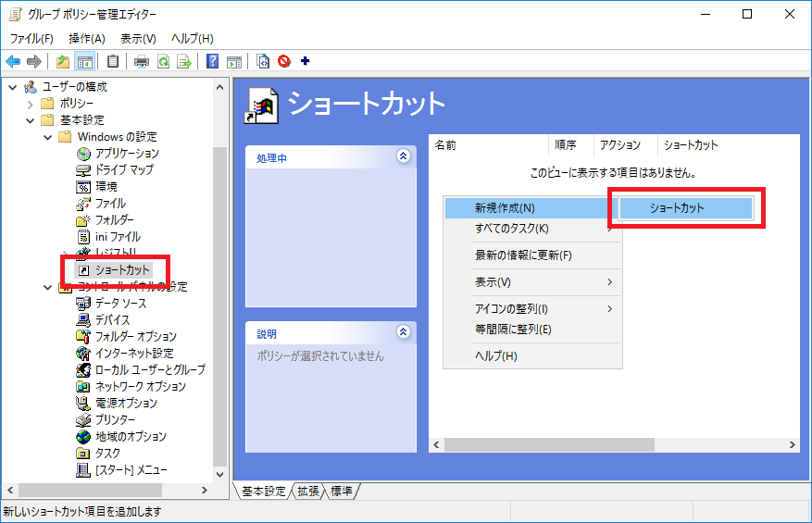The width and height of the screenshot is (812, 523).
Task: Open Help via the question mark icon
Action: pyautogui.click(x=213, y=62)
